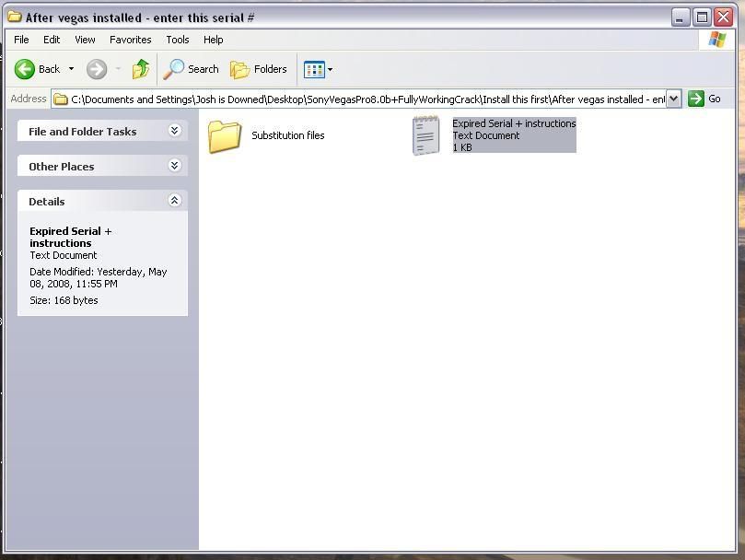Viewport: 745px width, 560px height.
Task: Expand the Address bar dropdown list
Action: 674,99
